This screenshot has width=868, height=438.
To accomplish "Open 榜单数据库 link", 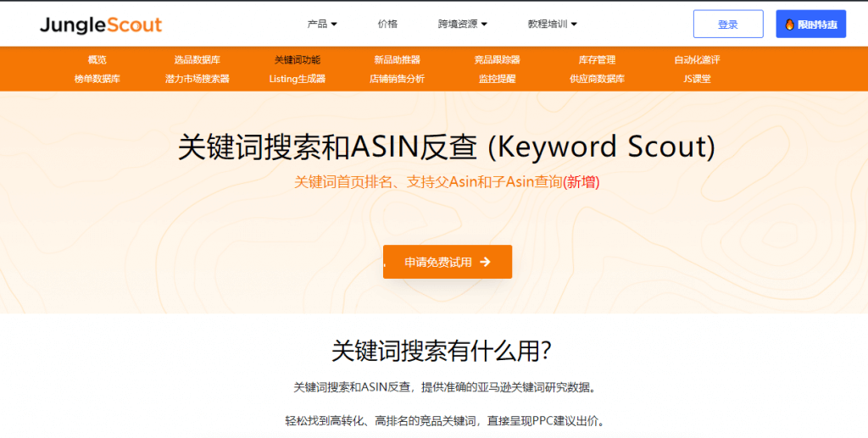I will 97,79.
